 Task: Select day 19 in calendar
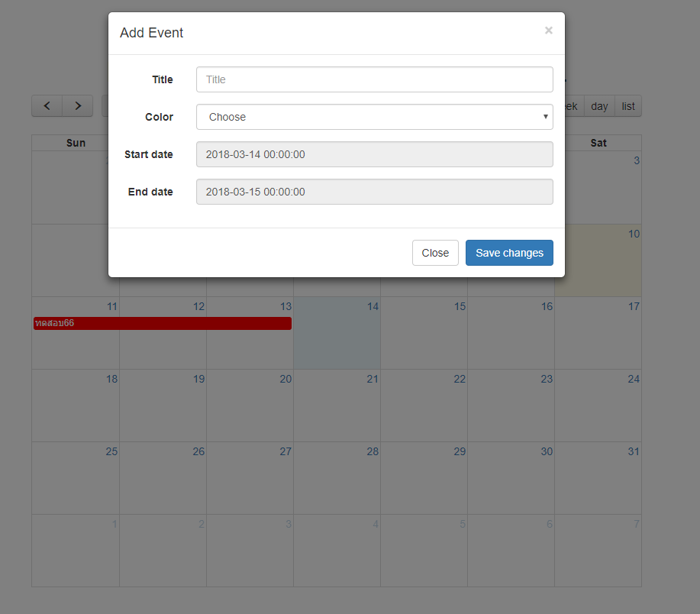tap(163, 406)
